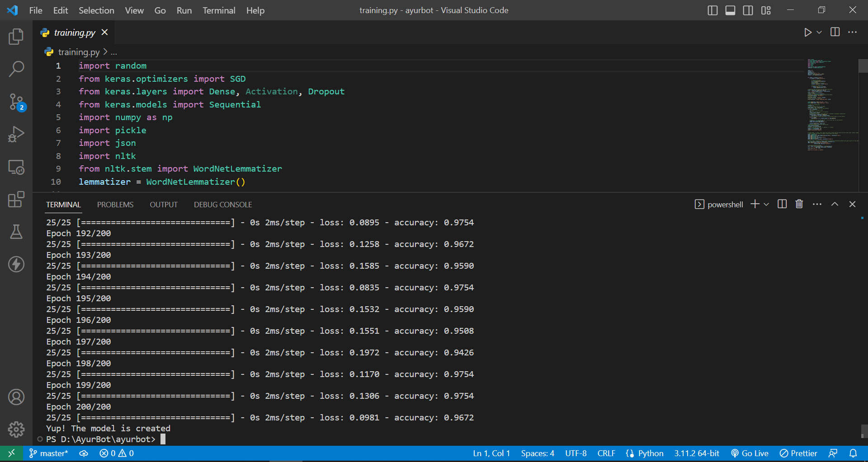The image size is (868, 462).
Task: Toggle the secondary side bar layout icon
Action: pos(748,10)
